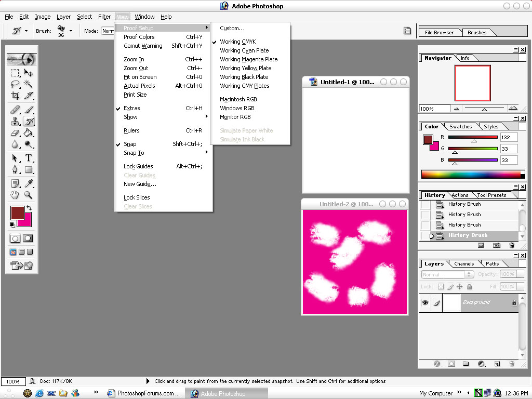The width and height of the screenshot is (532, 399).
Task: Activate the Eyedropper tool
Action: [29, 183]
